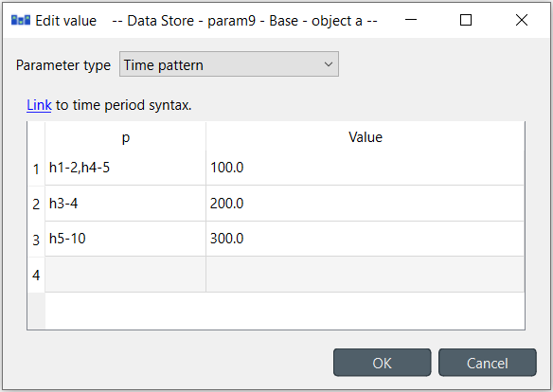This screenshot has height=392, width=553.
Task: Follow the Link to time period syntax
Action: tap(39, 105)
